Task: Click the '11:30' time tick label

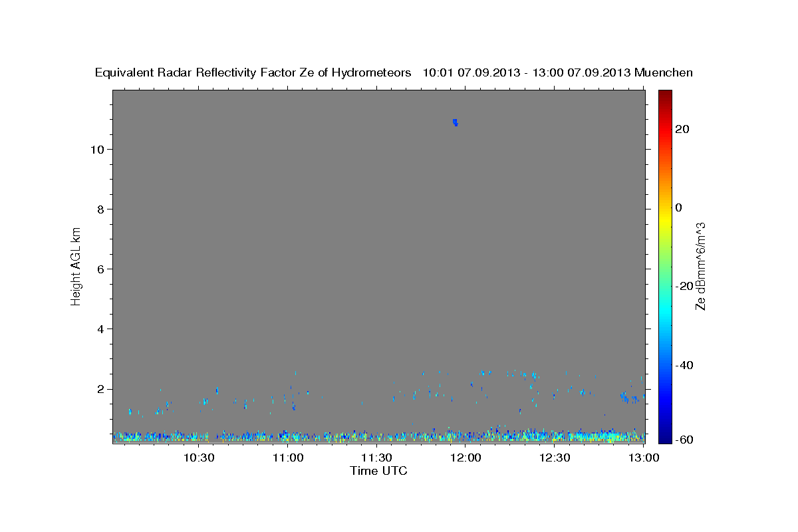Action: [x=377, y=458]
